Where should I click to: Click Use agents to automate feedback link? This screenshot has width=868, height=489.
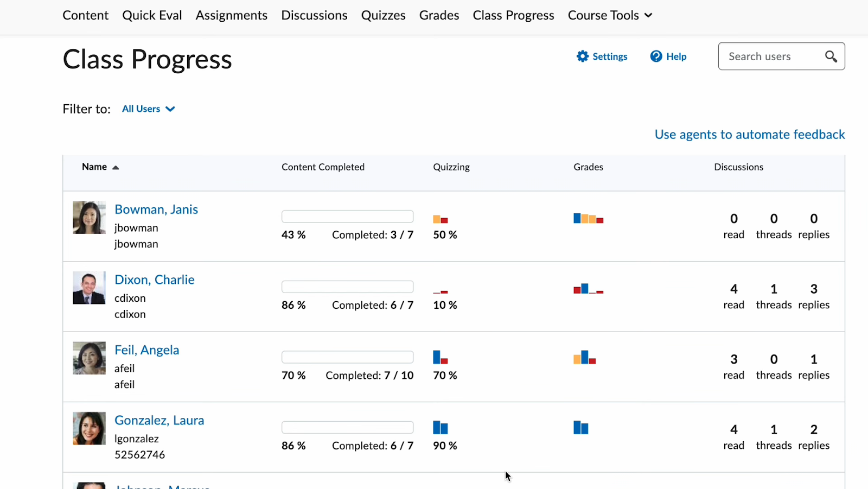point(750,135)
